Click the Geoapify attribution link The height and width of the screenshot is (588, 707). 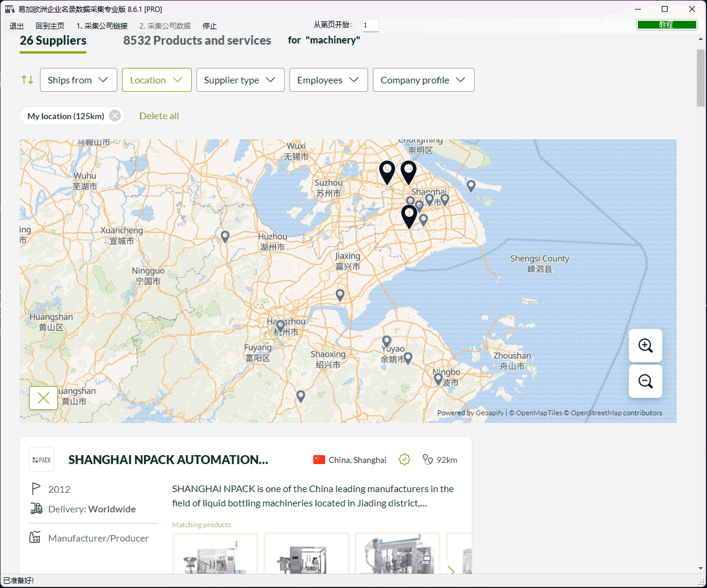point(490,413)
